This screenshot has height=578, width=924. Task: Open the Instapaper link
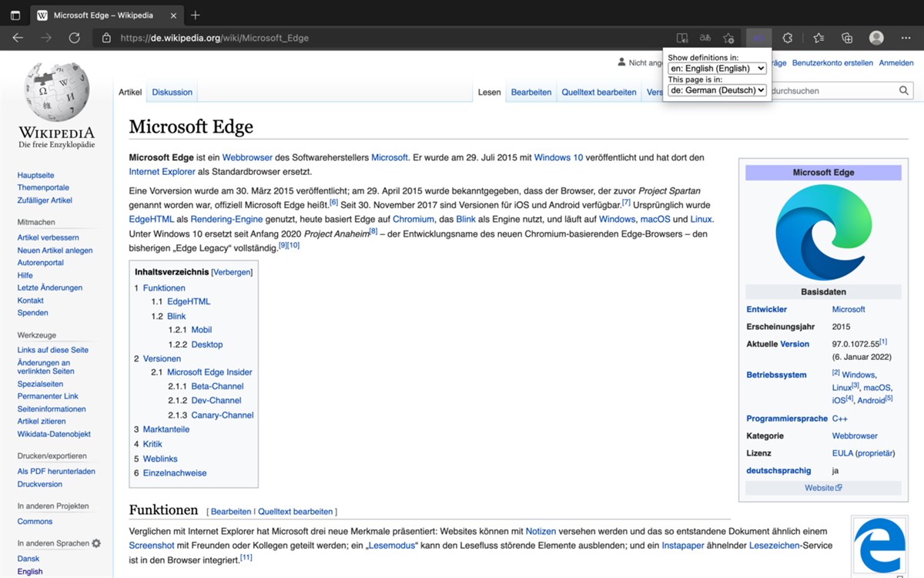[x=682, y=544]
